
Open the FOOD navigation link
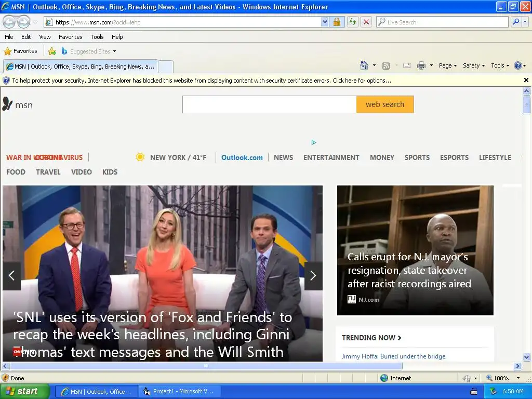click(16, 172)
